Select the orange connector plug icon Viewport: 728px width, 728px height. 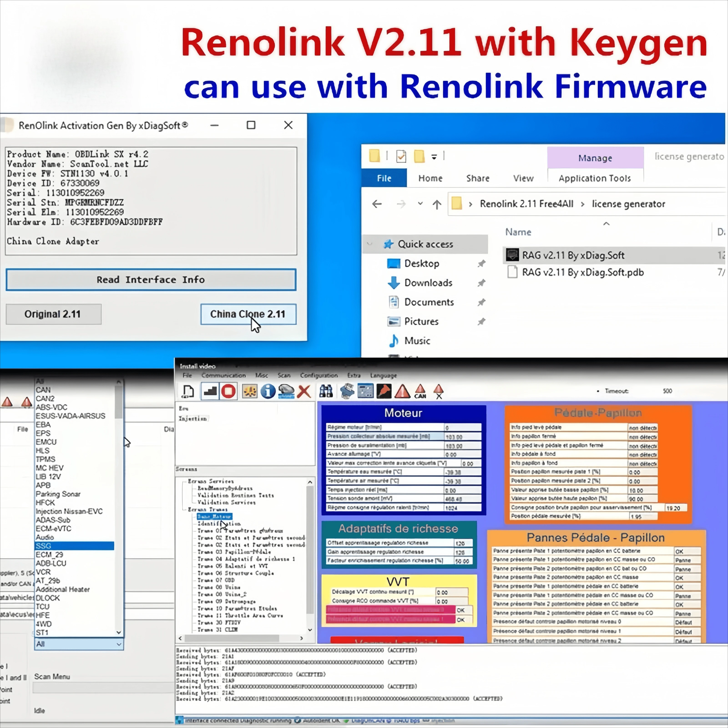pos(384,391)
